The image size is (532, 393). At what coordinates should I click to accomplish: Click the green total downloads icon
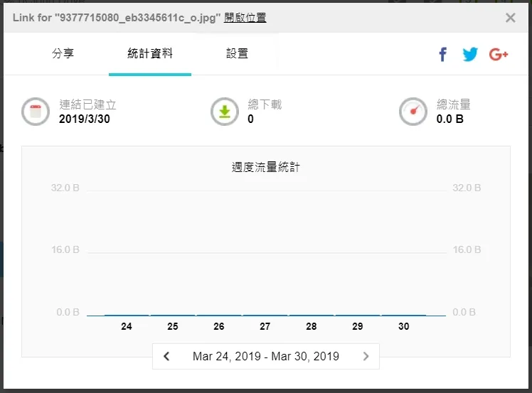tap(225, 112)
